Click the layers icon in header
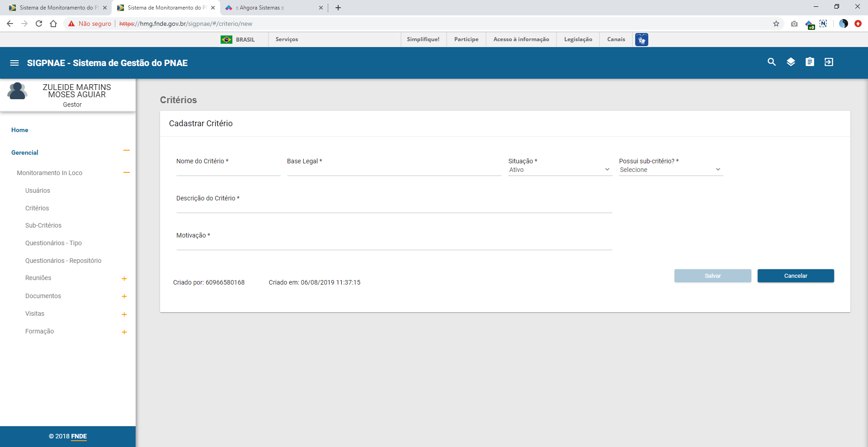 tap(790, 62)
